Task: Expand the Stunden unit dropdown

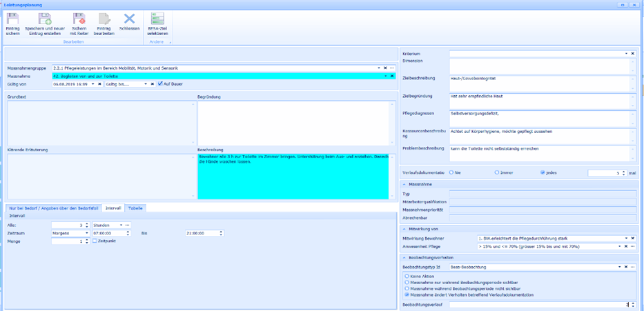Action: tap(119, 225)
